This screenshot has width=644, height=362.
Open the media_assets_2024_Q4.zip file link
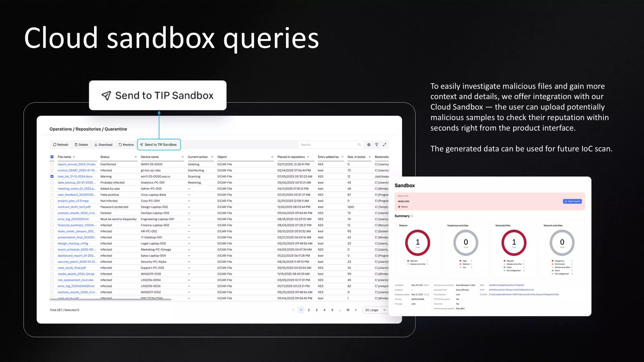point(76,274)
